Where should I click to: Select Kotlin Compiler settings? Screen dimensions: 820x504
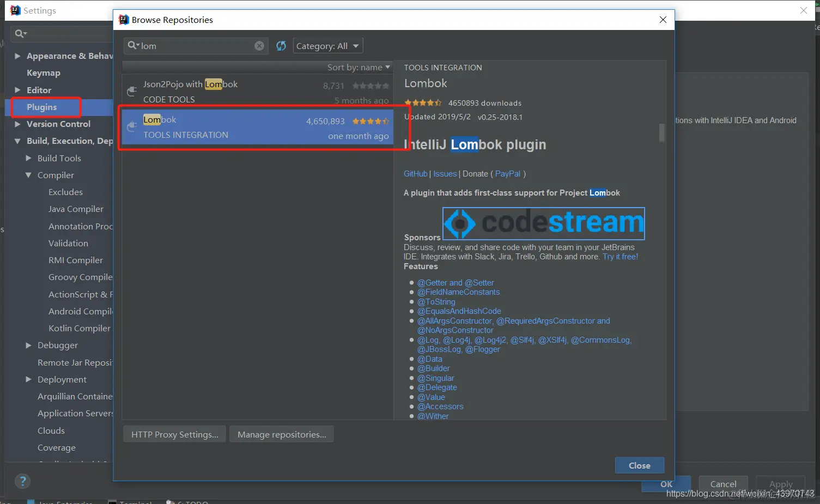(80, 328)
